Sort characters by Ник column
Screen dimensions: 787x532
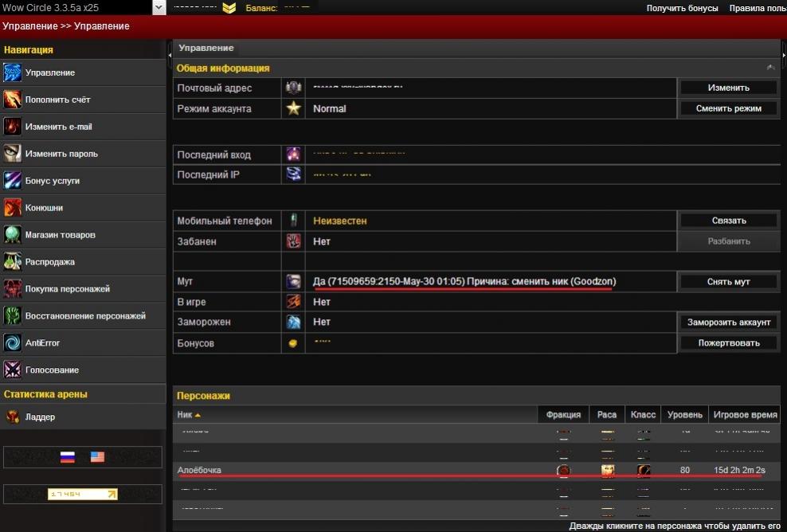click(x=188, y=415)
